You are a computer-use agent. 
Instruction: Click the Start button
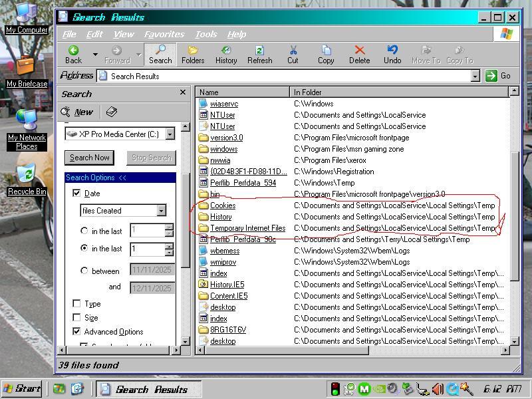click(23, 389)
